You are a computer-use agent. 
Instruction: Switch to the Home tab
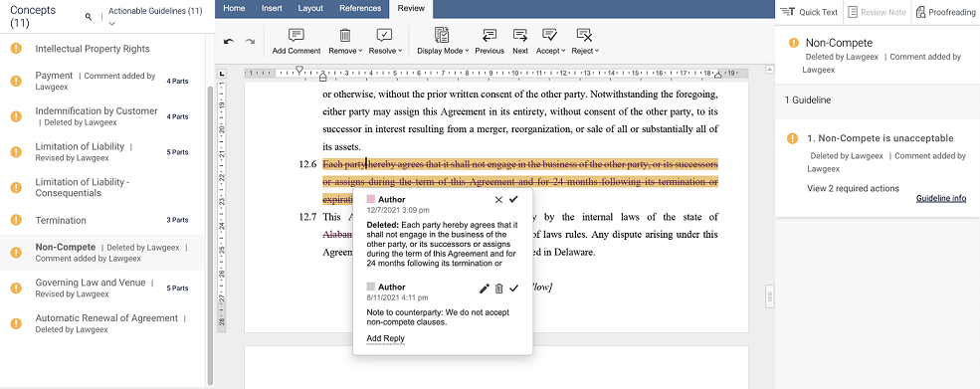[x=234, y=8]
